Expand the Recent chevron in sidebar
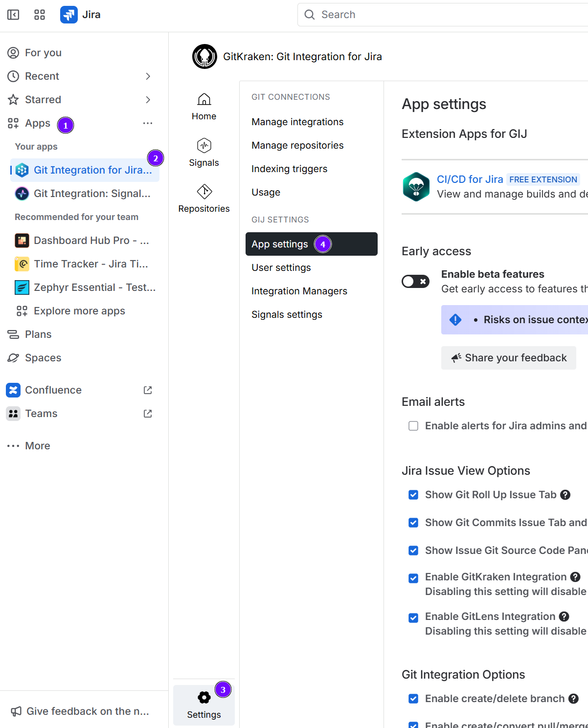 [148, 76]
